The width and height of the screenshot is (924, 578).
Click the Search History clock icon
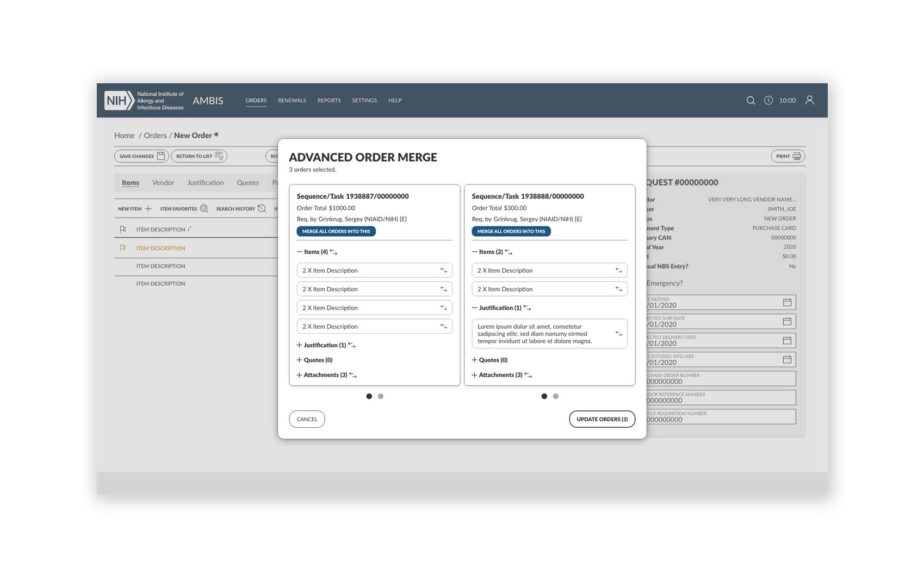click(x=262, y=208)
